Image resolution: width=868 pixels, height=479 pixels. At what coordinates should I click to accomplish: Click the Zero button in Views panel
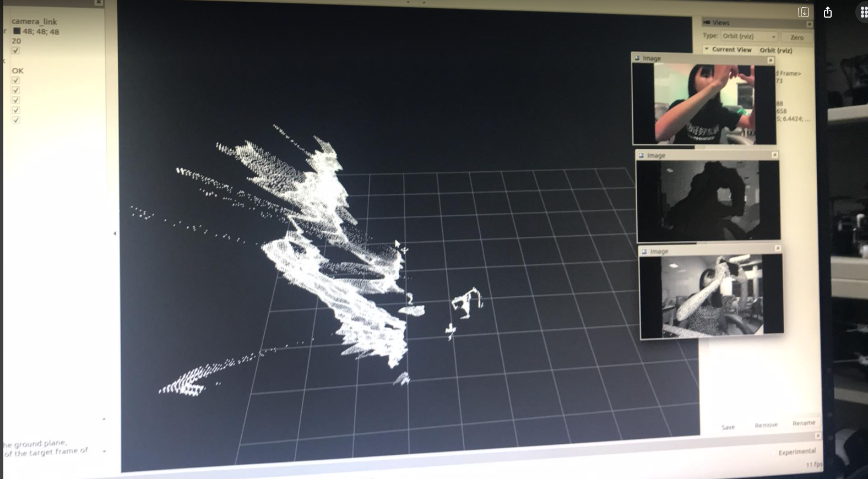[x=796, y=37]
